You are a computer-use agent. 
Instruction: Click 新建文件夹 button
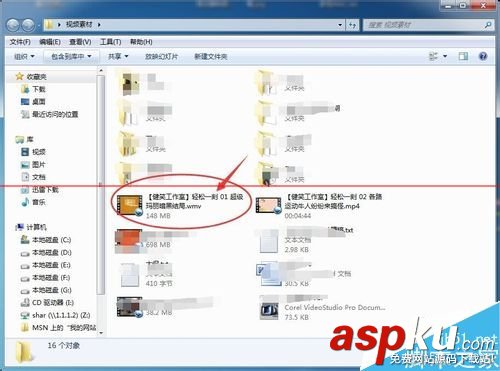[x=211, y=56]
